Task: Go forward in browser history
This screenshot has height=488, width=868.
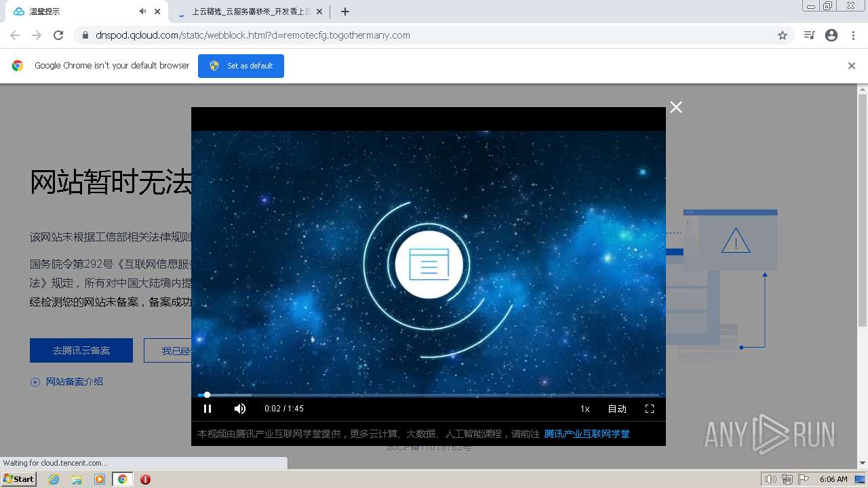Action: pos(37,35)
